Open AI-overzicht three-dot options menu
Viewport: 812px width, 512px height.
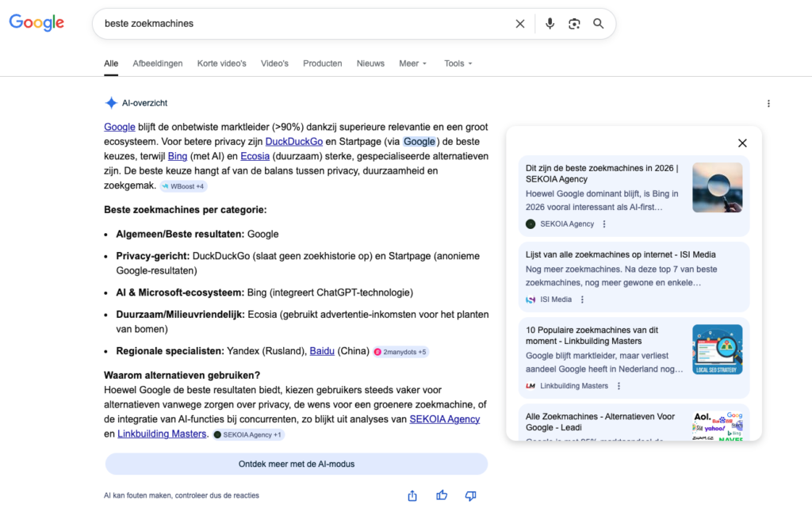point(768,103)
